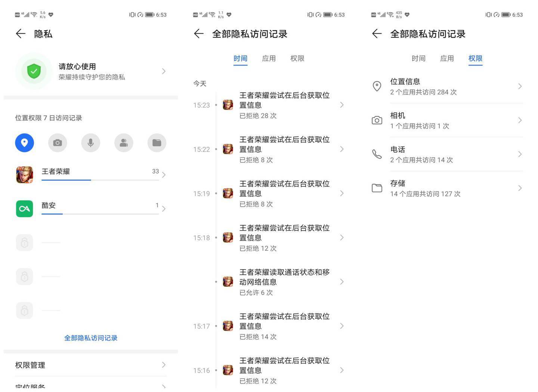Viewport: 538px width, 392px height.
Task: Select the contacts permission filter icon
Action: 124,143
